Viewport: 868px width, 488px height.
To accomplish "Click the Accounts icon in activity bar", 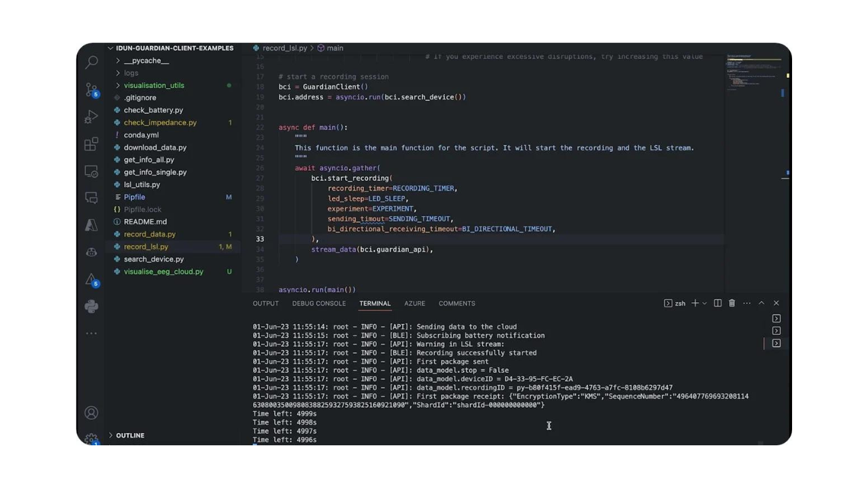I will pos(92,413).
